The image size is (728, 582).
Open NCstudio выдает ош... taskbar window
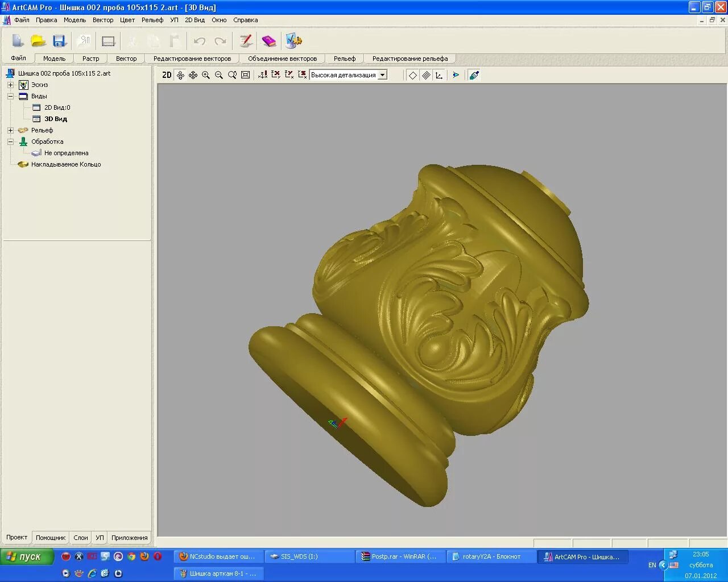click(218, 556)
